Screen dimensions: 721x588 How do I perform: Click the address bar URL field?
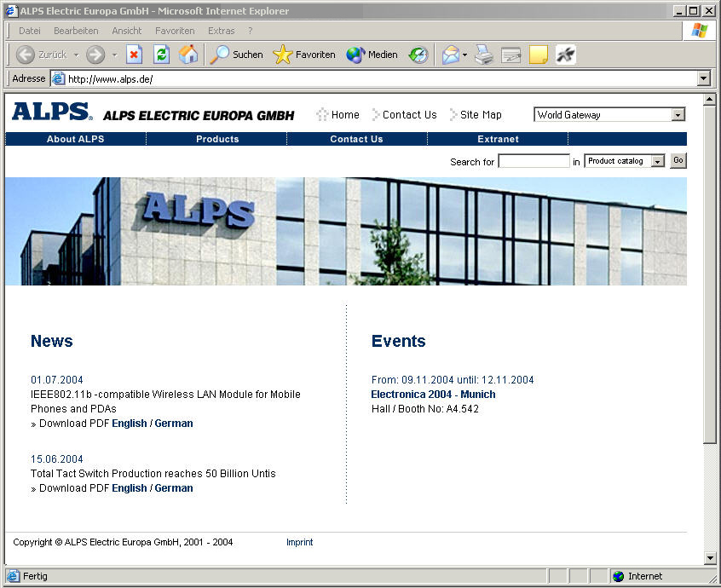(x=382, y=78)
